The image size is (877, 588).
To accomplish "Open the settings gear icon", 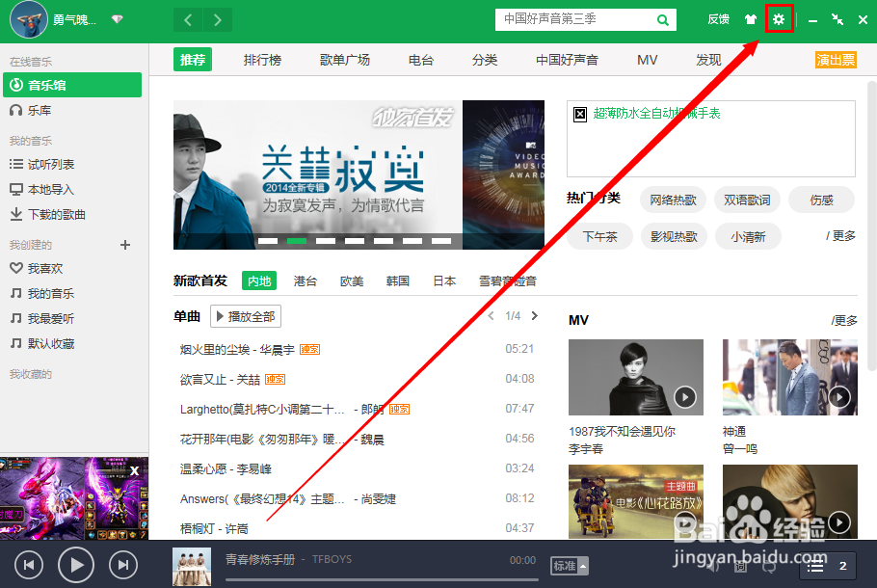I will coord(779,19).
